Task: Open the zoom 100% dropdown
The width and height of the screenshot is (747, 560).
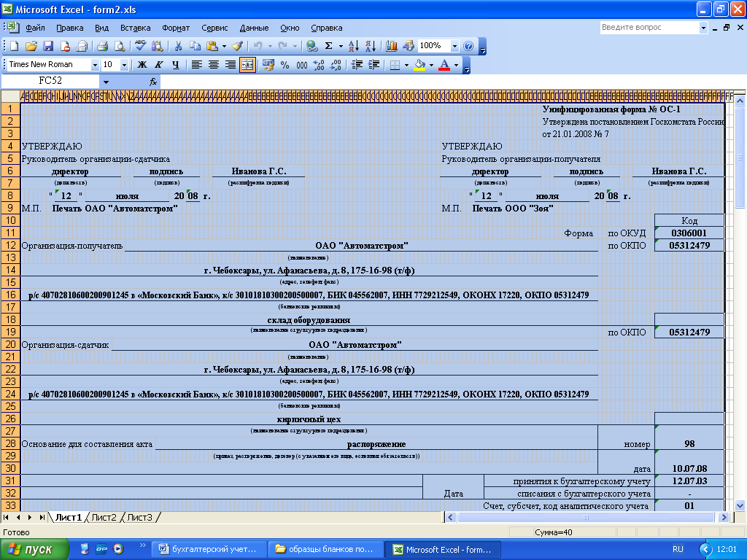Action: pyautogui.click(x=454, y=46)
